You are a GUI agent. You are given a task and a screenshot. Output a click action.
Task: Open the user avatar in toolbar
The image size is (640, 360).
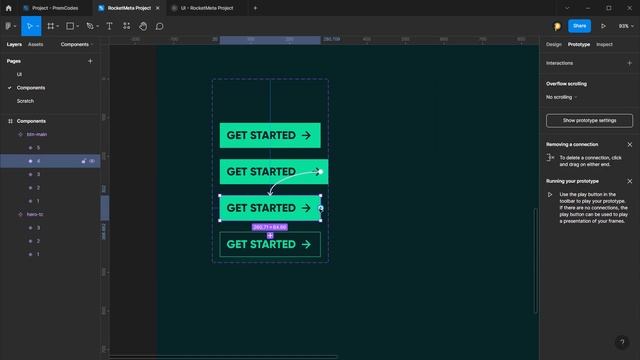pyautogui.click(x=557, y=26)
